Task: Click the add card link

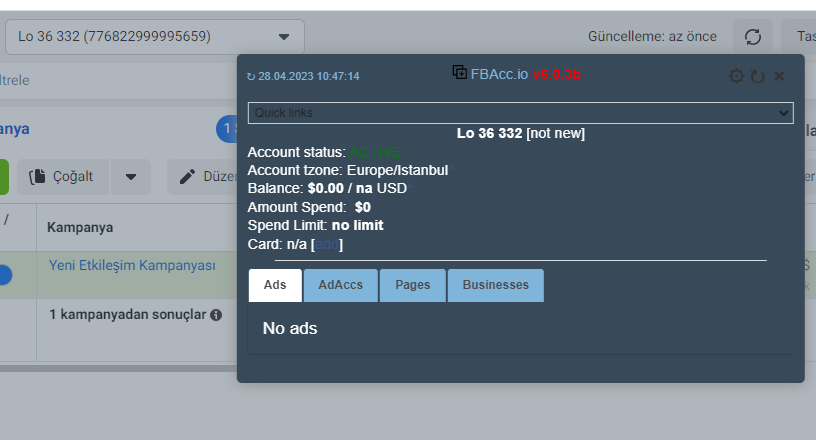Action: [327, 244]
